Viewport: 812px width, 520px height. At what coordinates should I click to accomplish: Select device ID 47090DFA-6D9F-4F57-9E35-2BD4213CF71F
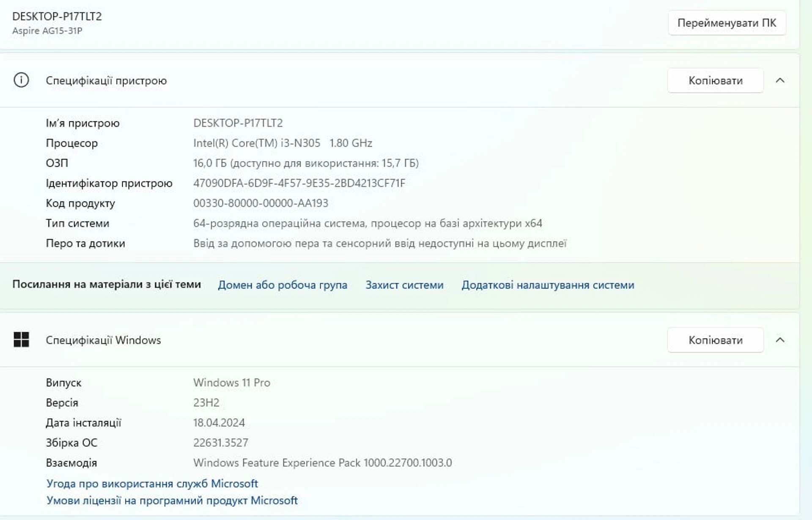click(x=299, y=183)
